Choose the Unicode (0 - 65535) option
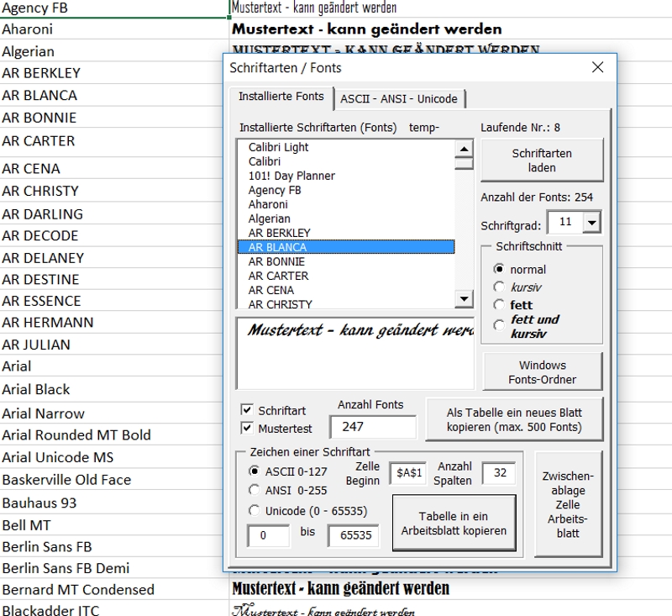The width and height of the screenshot is (672, 616). pos(254,510)
